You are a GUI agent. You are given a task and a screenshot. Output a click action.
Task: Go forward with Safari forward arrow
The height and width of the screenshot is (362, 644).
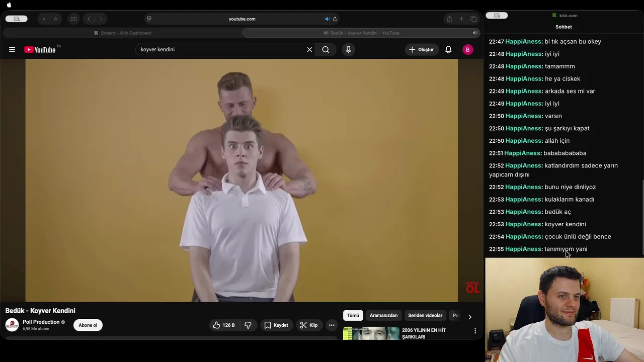tap(101, 19)
